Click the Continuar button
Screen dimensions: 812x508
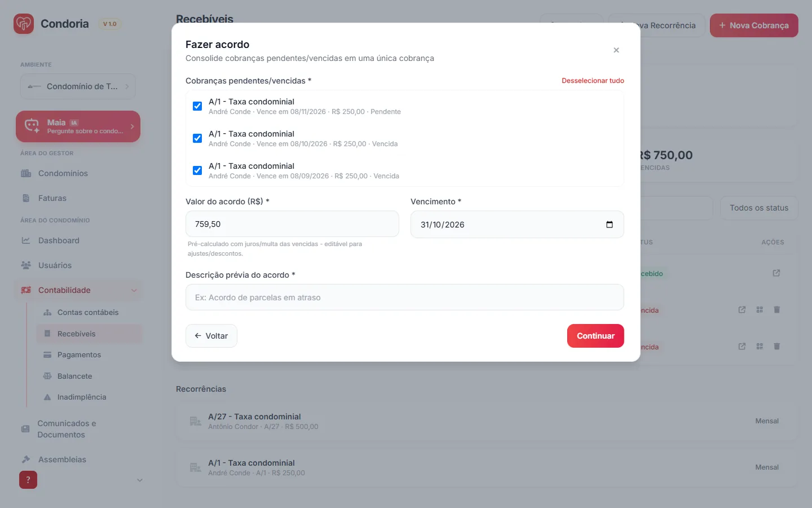pyautogui.click(x=595, y=336)
